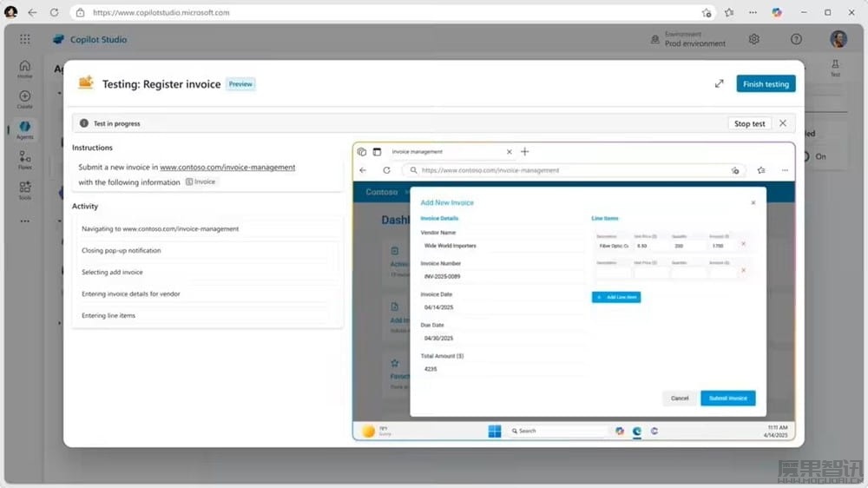
Task: Click the taskbar weather widget
Action: (377, 431)
